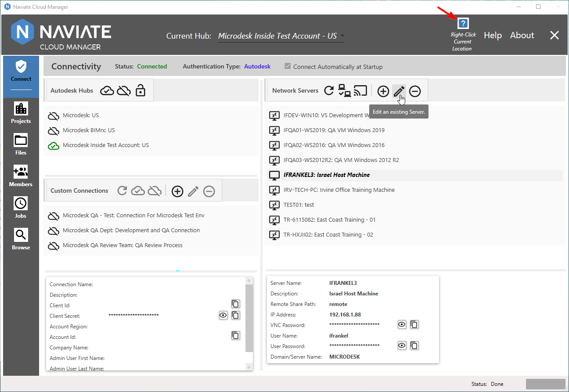The width and height of the screenshot is (569, 392).
Task: Remove the selected network server
Action: [x=415, y=91]
